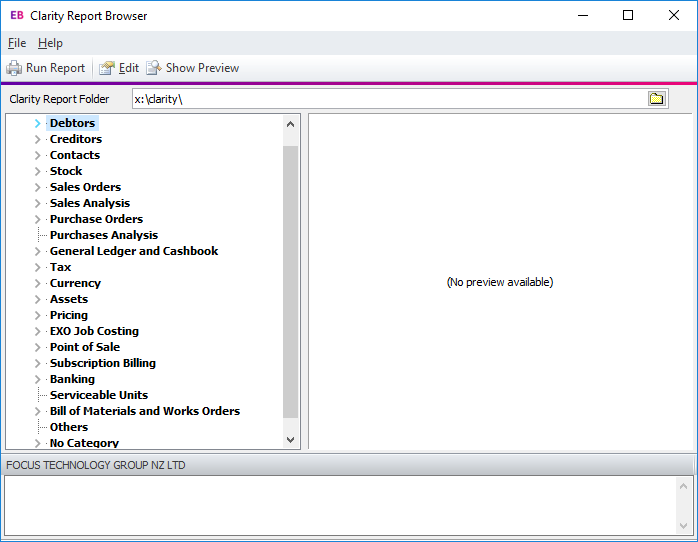Click tree scrollbar up arrow
The image size is (698, 542).
point(290,124)
